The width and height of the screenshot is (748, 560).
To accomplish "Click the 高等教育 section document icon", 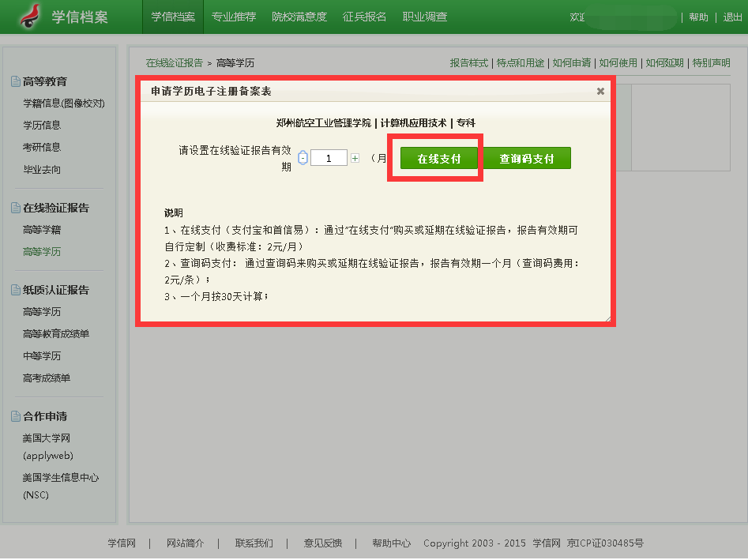I will [x=15, y=81].
